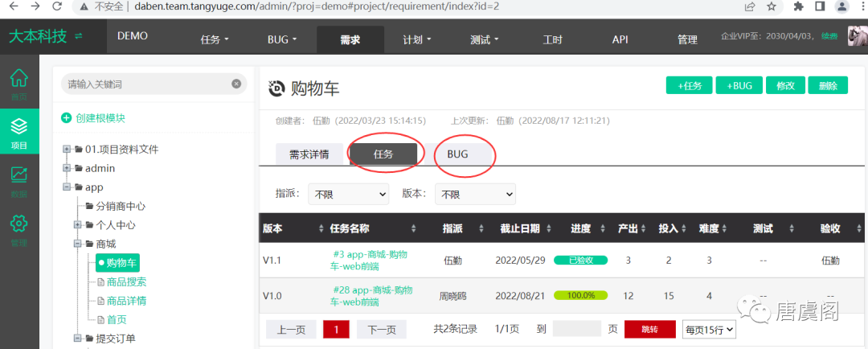Open task #28 app-商城-购物车-web前端
868x349 pixels.
pos(371,296)
